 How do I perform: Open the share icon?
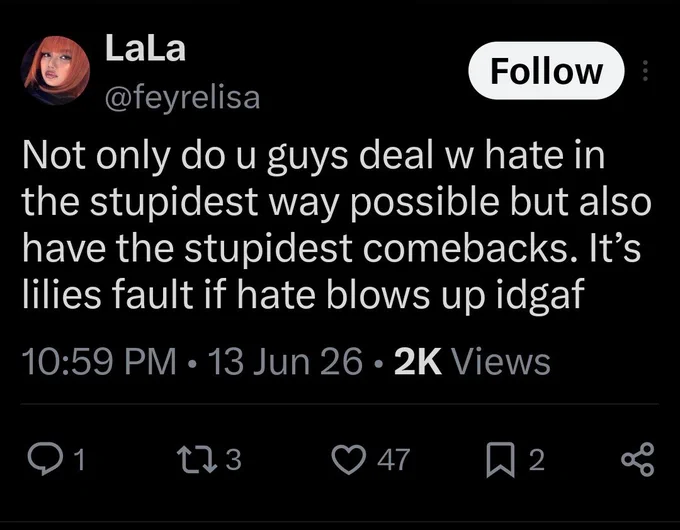(x=638, y=460)
